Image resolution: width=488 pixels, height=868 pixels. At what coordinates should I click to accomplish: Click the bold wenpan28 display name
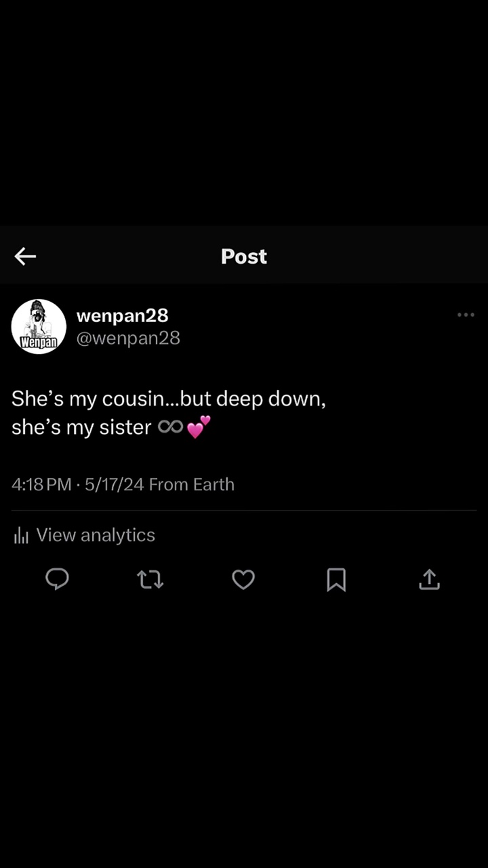click(x=122, y=315)
